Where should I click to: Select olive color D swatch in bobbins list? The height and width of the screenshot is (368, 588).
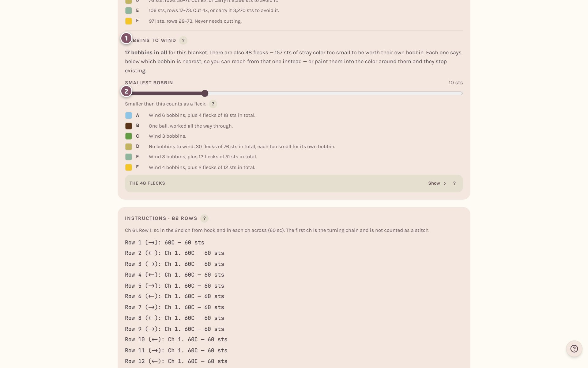point(129,147)
